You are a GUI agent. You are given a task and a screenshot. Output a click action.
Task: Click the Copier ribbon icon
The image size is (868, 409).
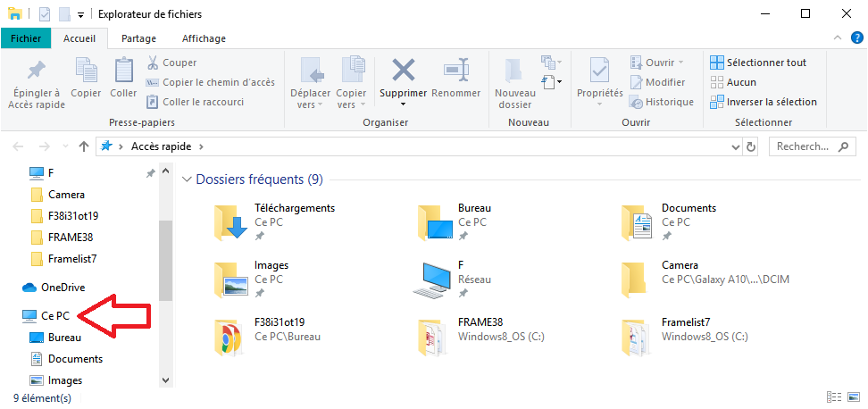86,71
